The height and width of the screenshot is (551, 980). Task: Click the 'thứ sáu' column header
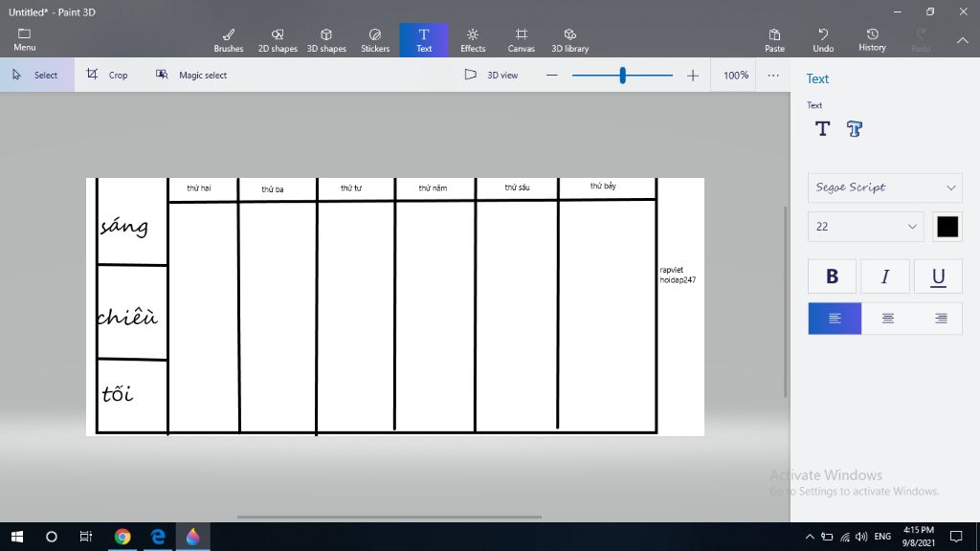517,187
